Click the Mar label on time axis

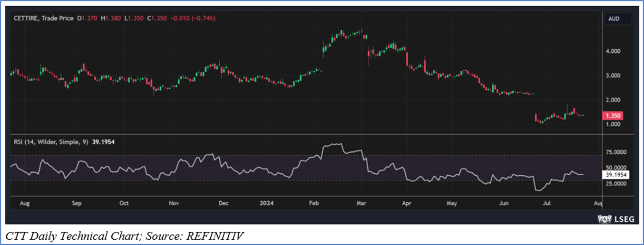361,203
